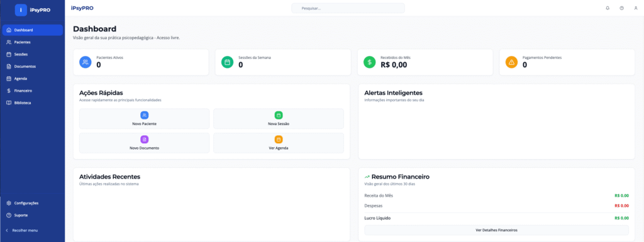Go to Sessões in sidebar
The width and height of the screenshot is (644, 242).
(x=33, y=54)
